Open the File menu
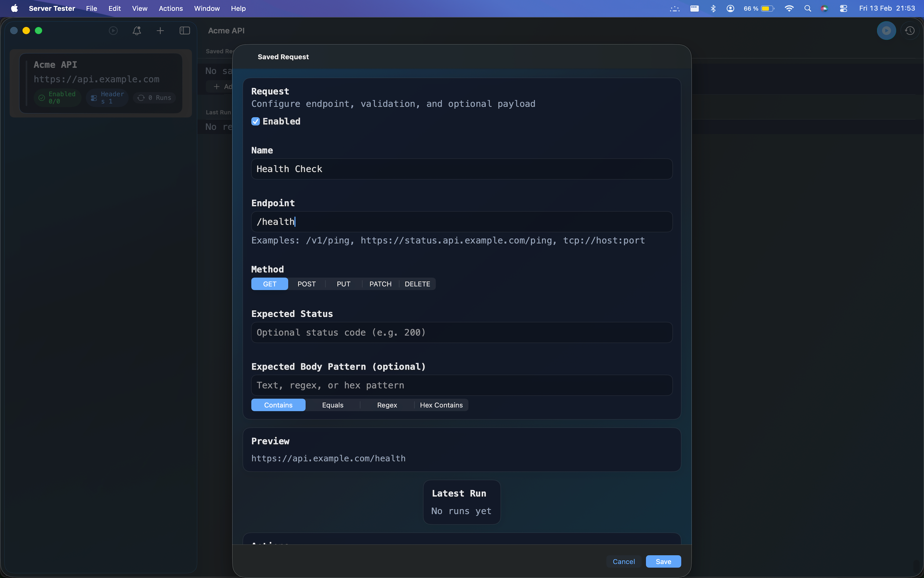The image size is (924, 578). point(91,8)
